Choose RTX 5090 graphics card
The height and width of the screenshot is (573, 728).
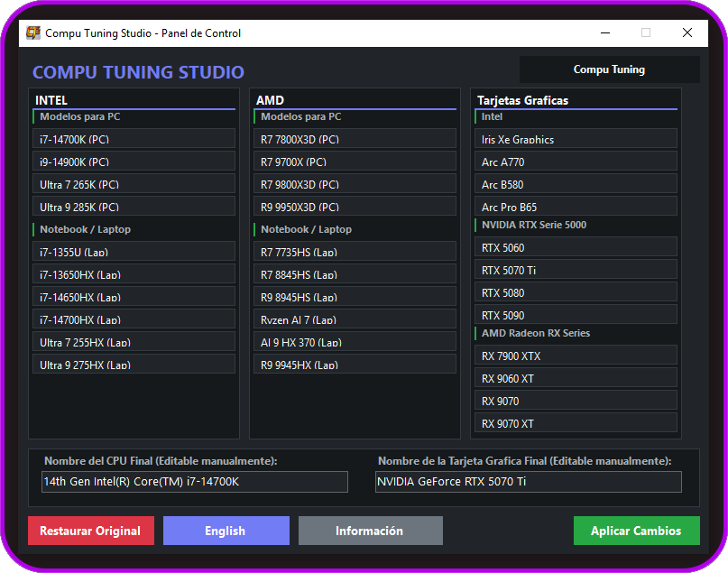point(576,314)
